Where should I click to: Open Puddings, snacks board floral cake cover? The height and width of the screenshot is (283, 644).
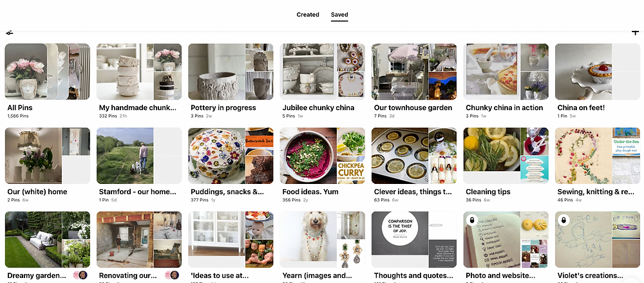(216, 156)
